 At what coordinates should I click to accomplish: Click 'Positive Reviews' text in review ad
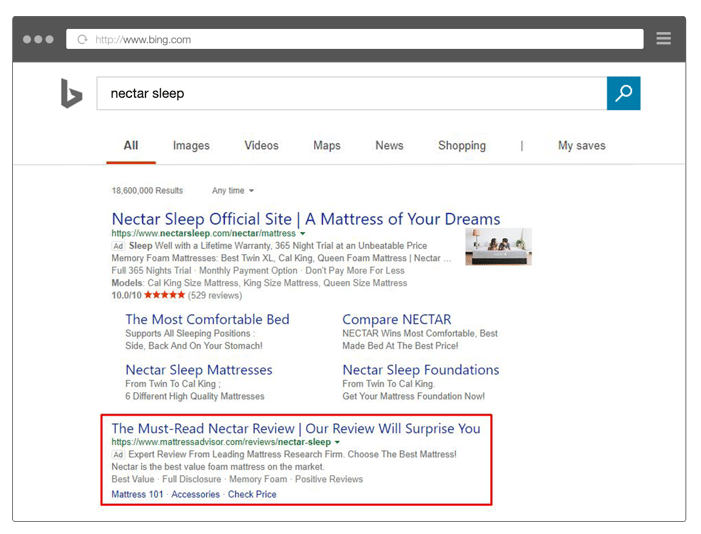pyautogui.click(x=329, y=479)
